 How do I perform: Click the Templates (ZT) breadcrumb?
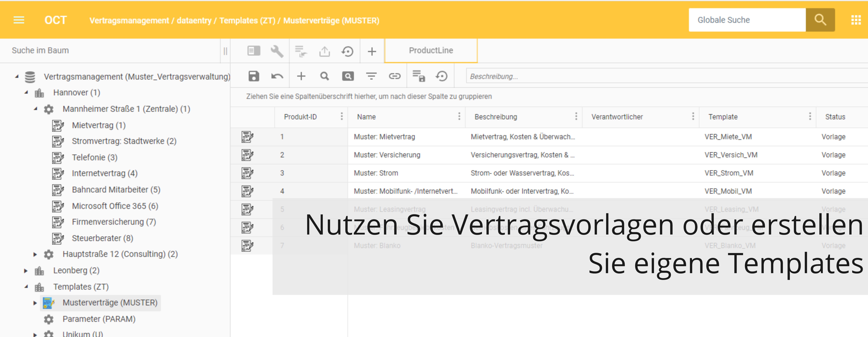[247, 21]
